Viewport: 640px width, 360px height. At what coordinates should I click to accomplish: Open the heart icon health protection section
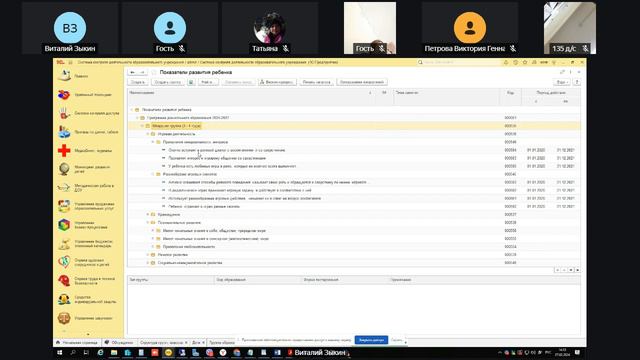88,262
